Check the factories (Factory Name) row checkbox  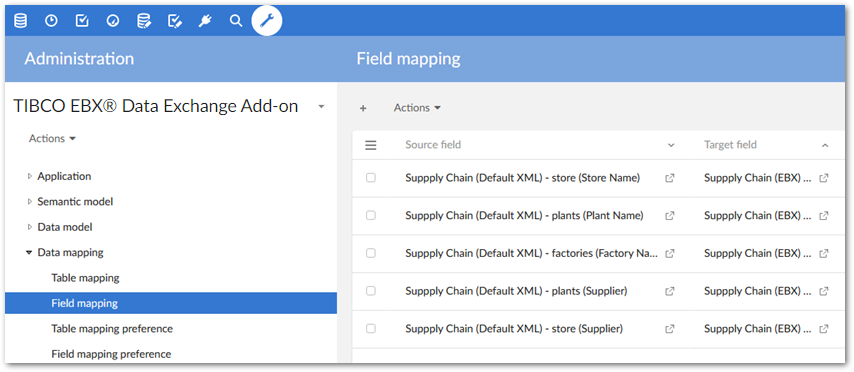[371, 253]
